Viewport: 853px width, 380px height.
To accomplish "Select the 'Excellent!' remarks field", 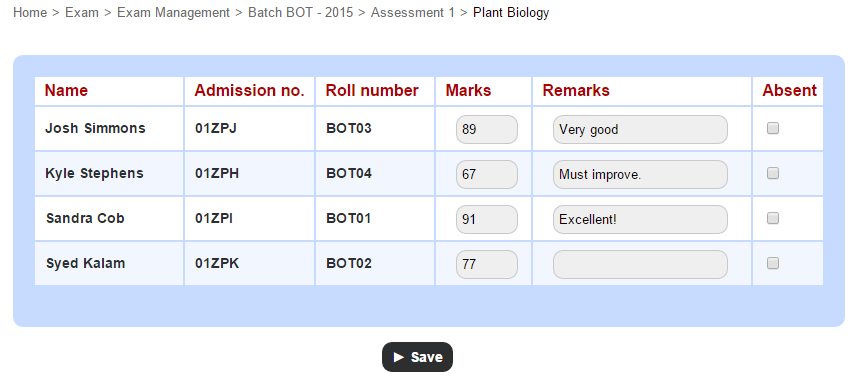I will click(640, 220).
